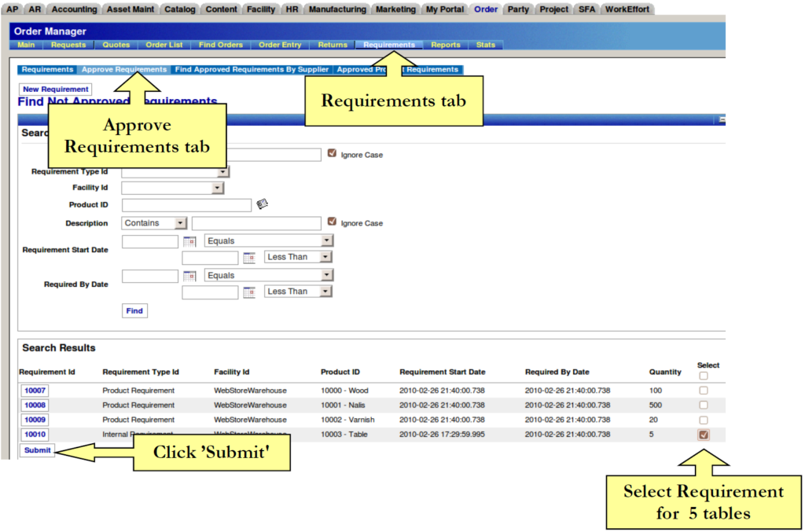This screenshot has width=805, height=532.
Task: Open calendar for second Requirement Start Date field
Action: tap(248, 258)
